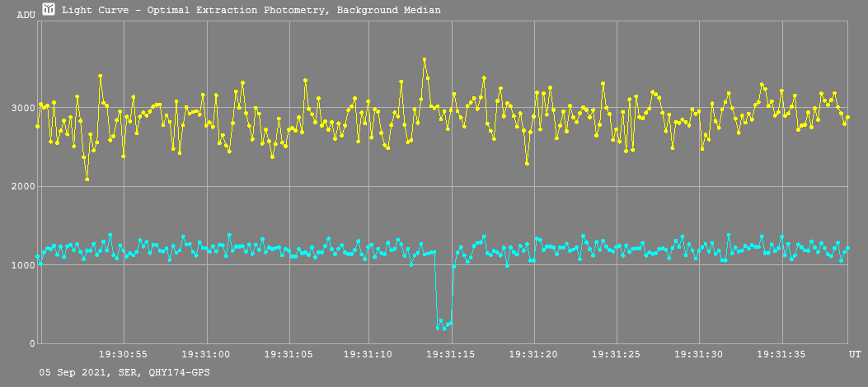Select the 19:31:15 time tick label
Viewport: 868px width, 387px height.
(453, 354)
